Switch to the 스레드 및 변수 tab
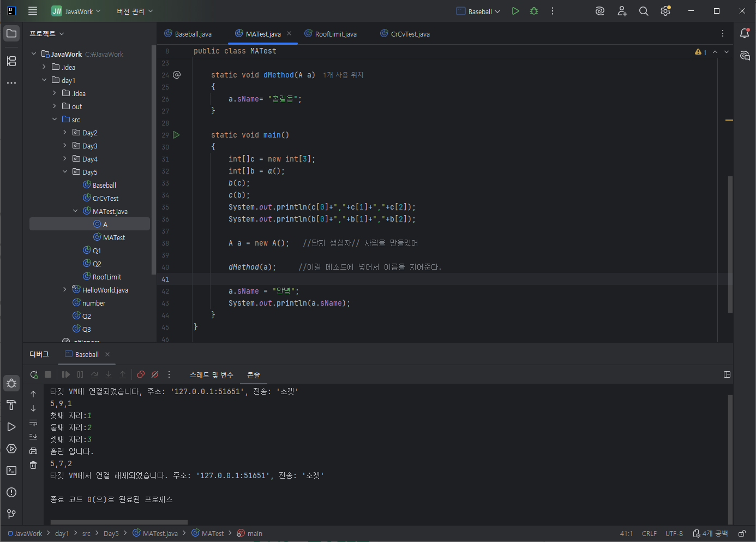 point(212,375)
